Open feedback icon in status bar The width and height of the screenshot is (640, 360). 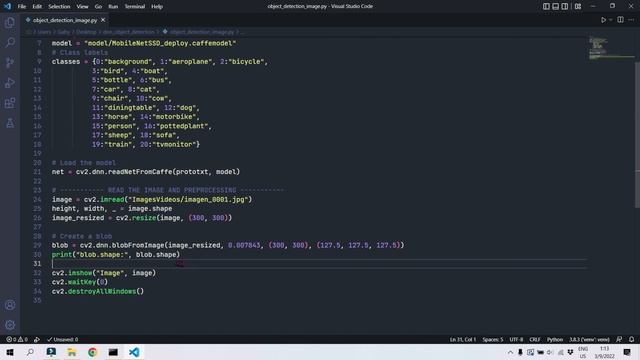pyautogui.click(x=619, y=339)
